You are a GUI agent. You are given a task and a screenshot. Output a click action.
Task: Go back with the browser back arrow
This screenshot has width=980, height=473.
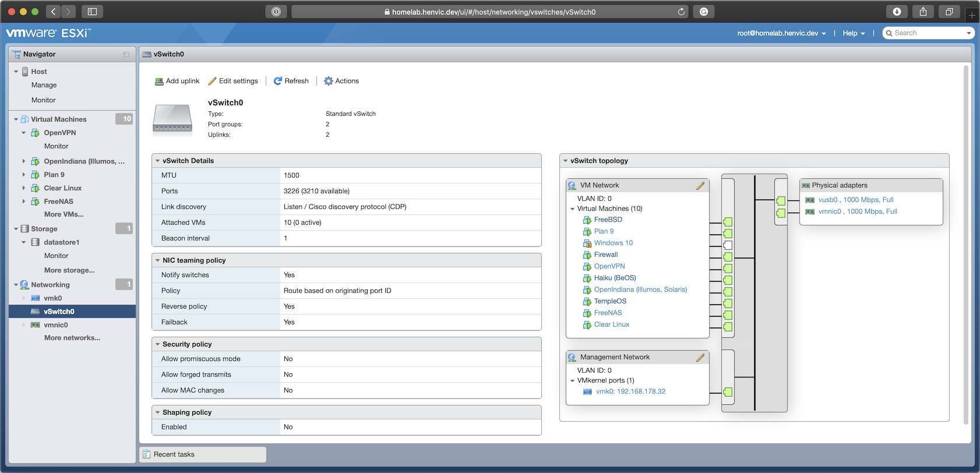point(53,12)
